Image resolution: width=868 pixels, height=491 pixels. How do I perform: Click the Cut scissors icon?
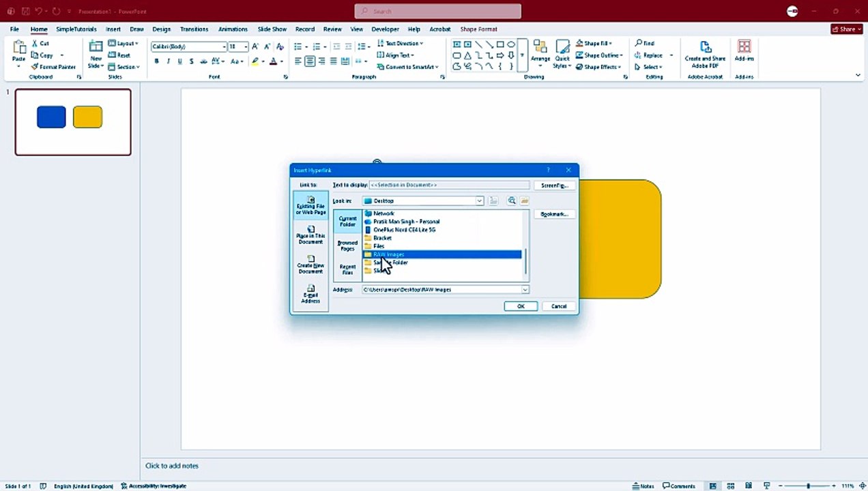pos(35,44)
